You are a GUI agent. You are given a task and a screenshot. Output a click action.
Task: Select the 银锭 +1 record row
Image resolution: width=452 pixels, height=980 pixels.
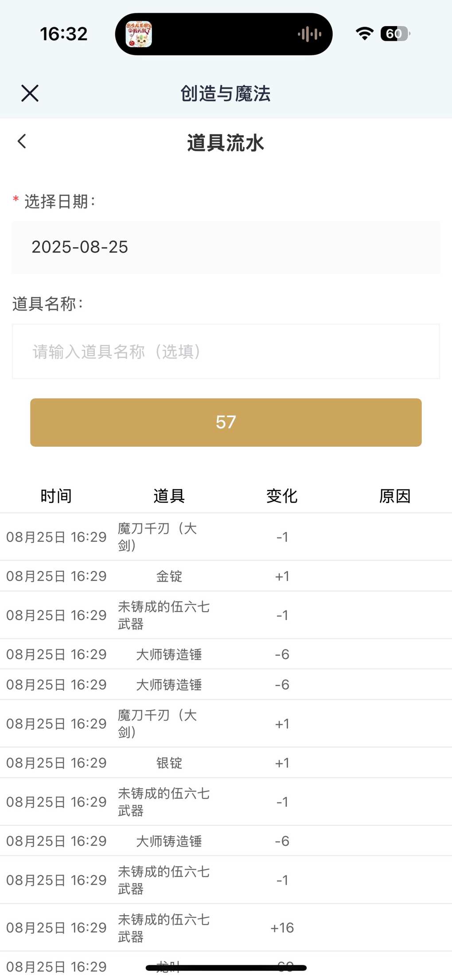tap(226, 762)
